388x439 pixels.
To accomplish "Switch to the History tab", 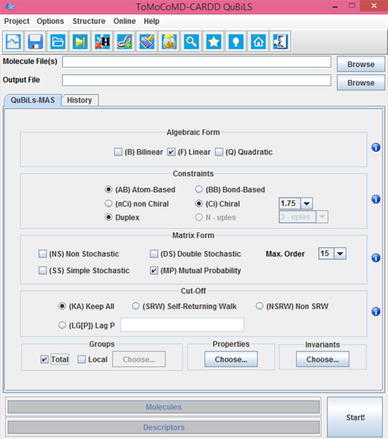I will [x=79, y=100].
